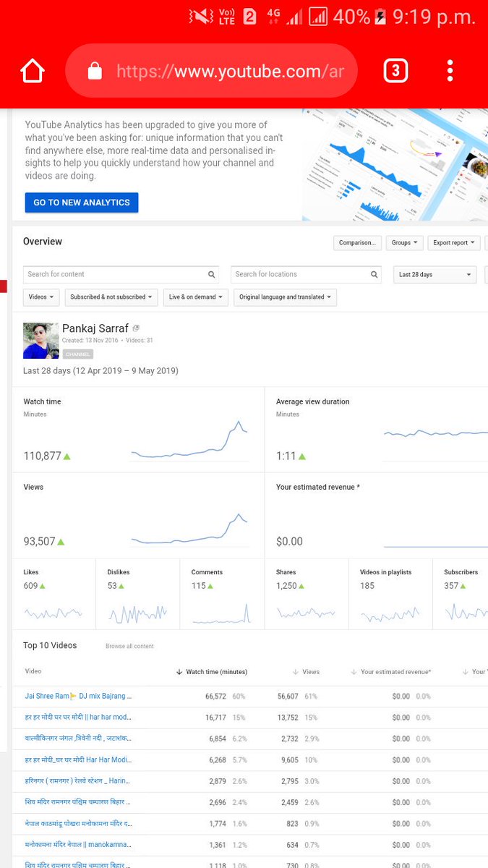
Task: Open video हर हर मोदी घर घर मोदी || har har mod...
Action: [x=78, y=718]
